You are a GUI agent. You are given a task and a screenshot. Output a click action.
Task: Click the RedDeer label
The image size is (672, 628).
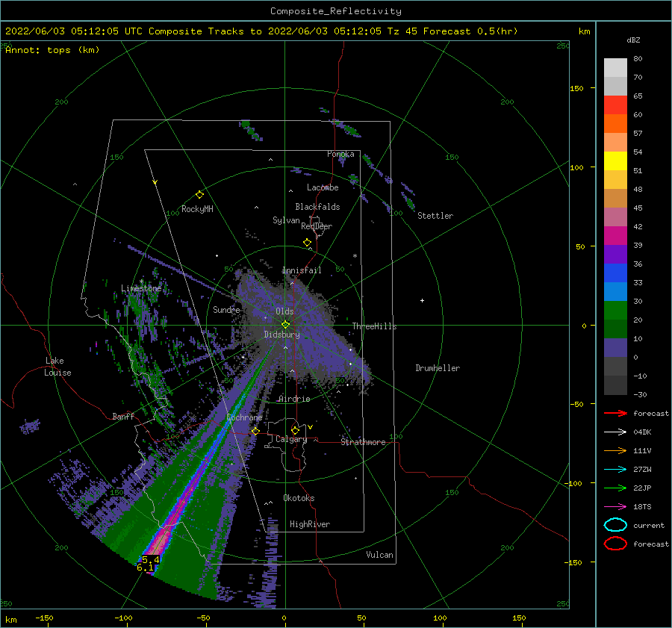coord(317,226)
